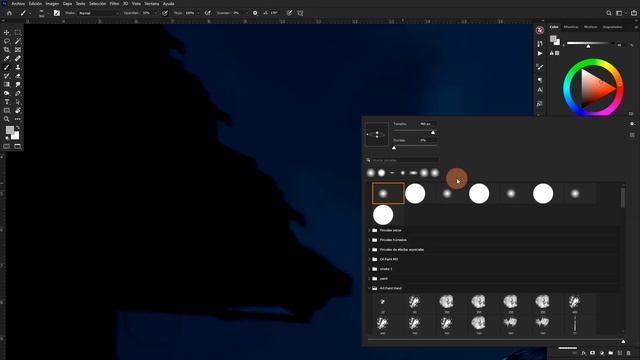640x360 pixels.
Task: Open the blend mode Normal dropdown
Action: point(98,13)
